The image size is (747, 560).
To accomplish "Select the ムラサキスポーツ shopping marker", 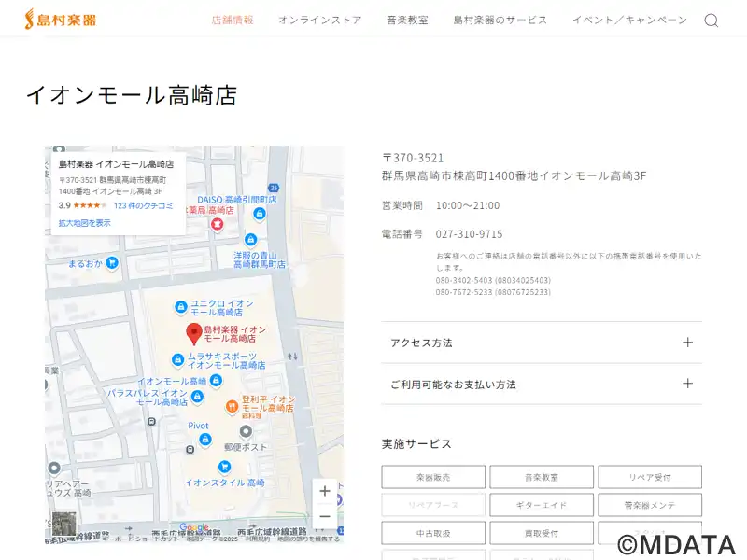I will click(x=177, y=359).
